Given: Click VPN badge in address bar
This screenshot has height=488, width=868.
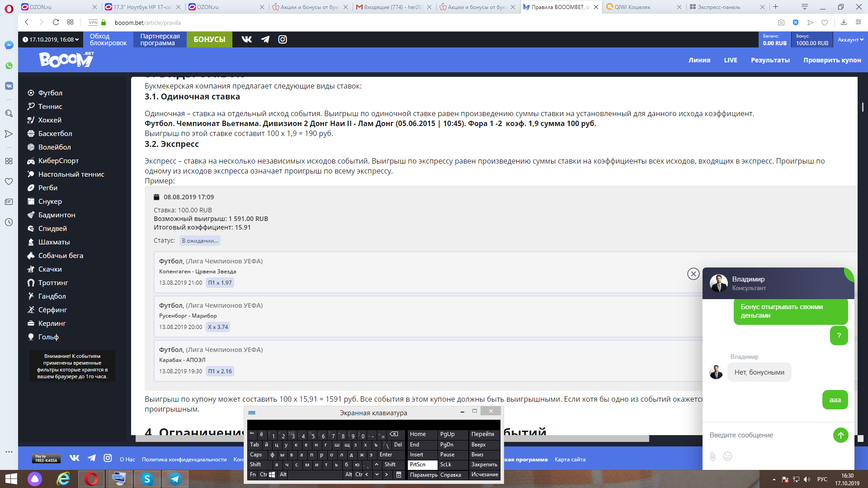Looking at the screenshot, I should pos(93,23).
